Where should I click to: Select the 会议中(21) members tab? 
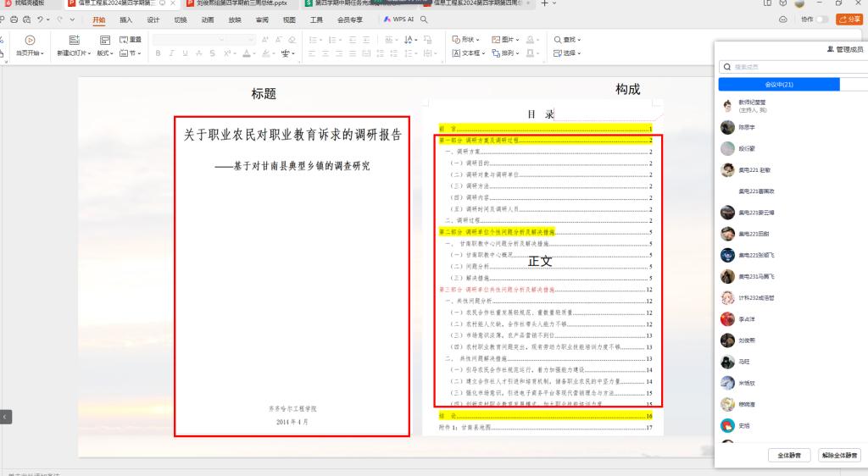[x=779, y=85]
